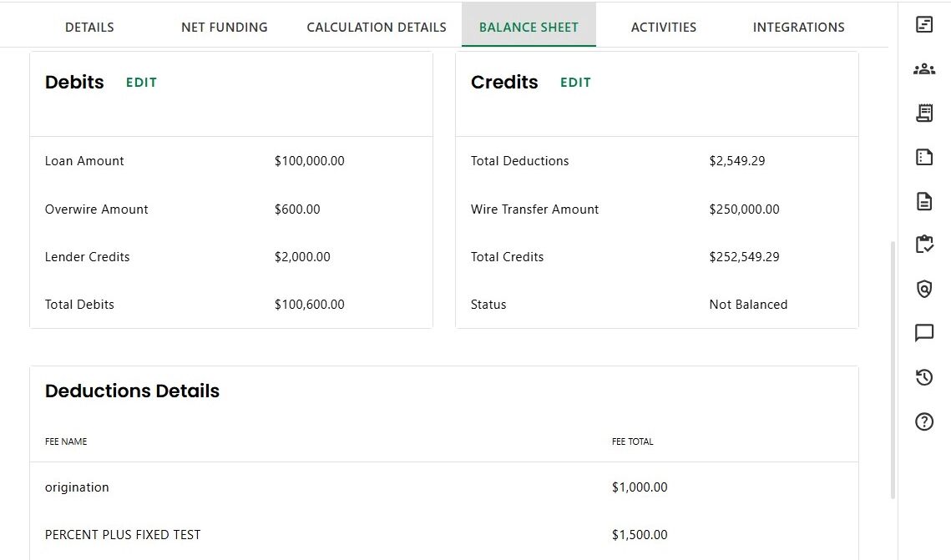Switch to the Details tab
The image size is (951, 560).
pos(89,28)
